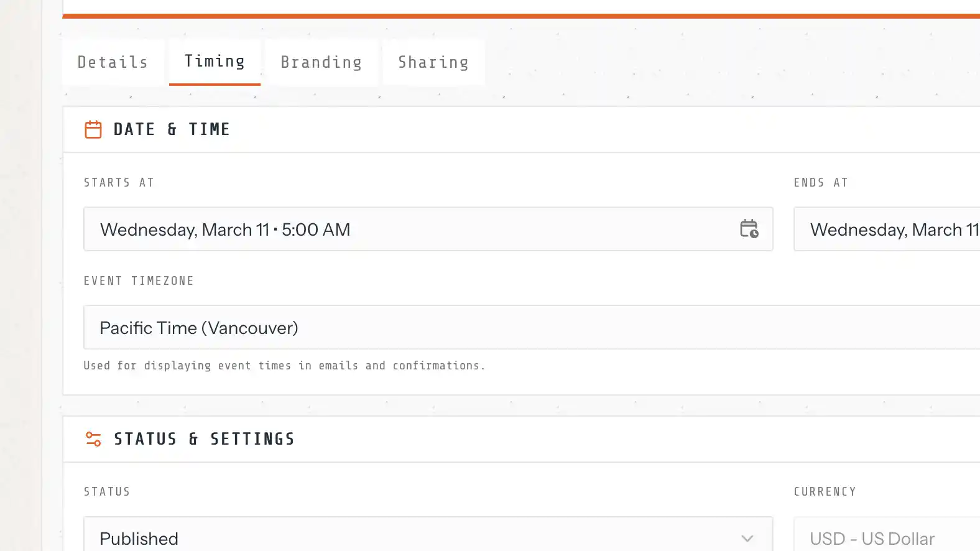980x551 pixels.
Task: Click the Starts At label
Action: tap(119, 183)
